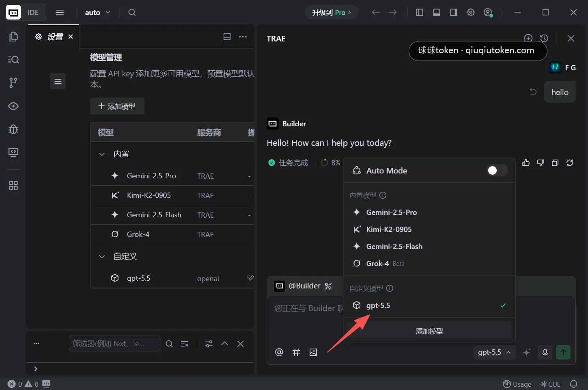Open the user account avatar icon
This screenshot has height=390, width=588.
click(488, 13)
